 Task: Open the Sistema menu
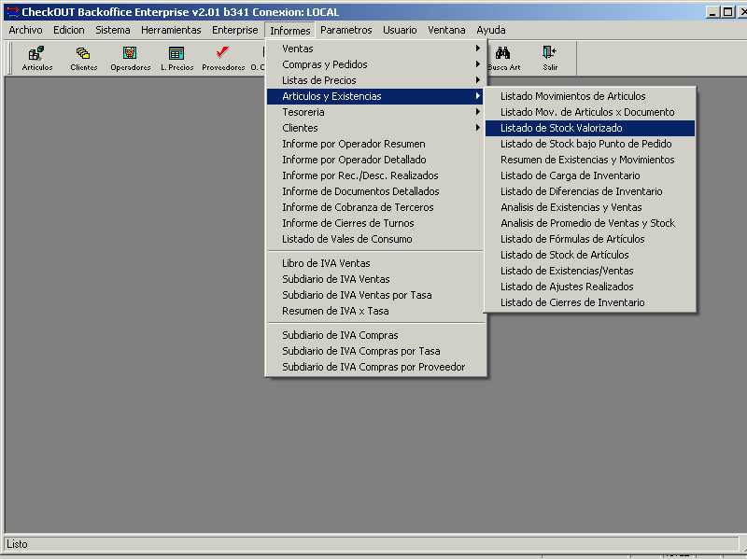pos(112,30)
